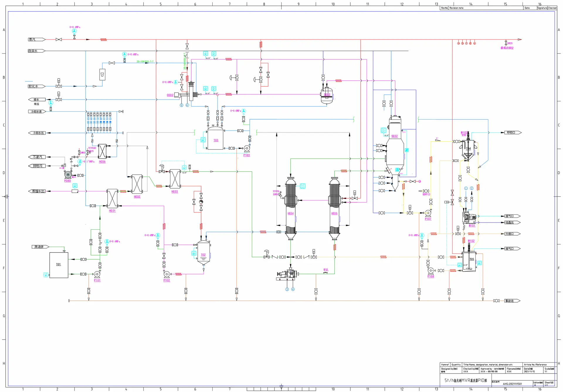Click the HE03 equipment tag text
The image size is (563, 392).
174,192
